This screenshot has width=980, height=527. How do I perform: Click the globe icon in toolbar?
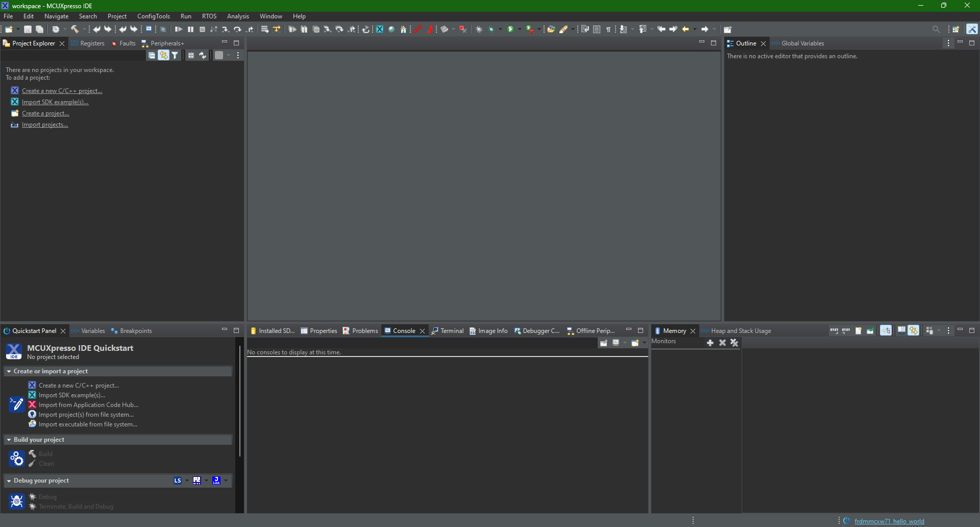391,30
